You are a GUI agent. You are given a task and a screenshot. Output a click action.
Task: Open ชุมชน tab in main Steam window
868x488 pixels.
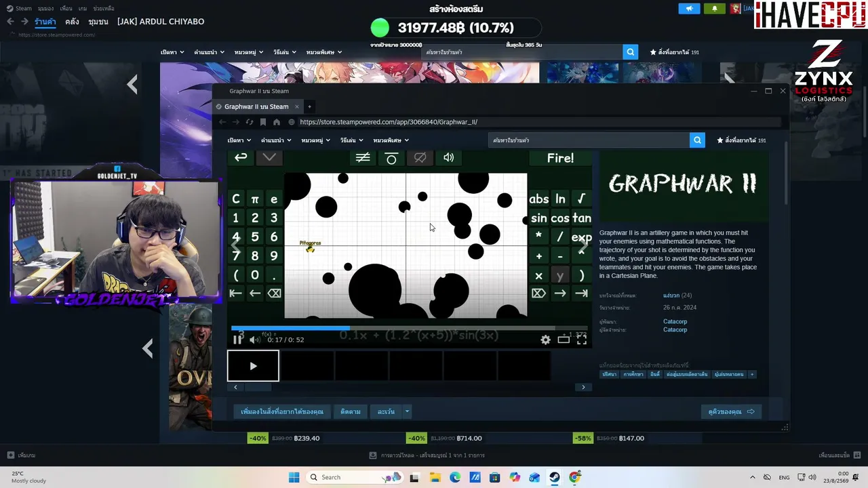coord(98,22)
